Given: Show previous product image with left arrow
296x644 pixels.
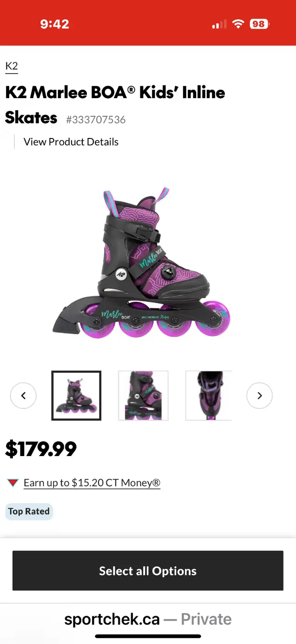Looking at the screenshot, I should 23,395.
